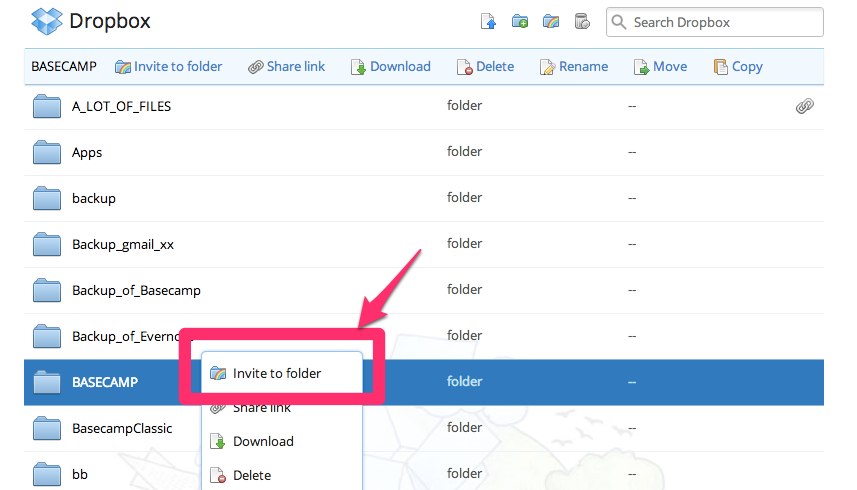Click Rename in the toolbar
This screenshot has width=857, height=490.
(574, 67)
